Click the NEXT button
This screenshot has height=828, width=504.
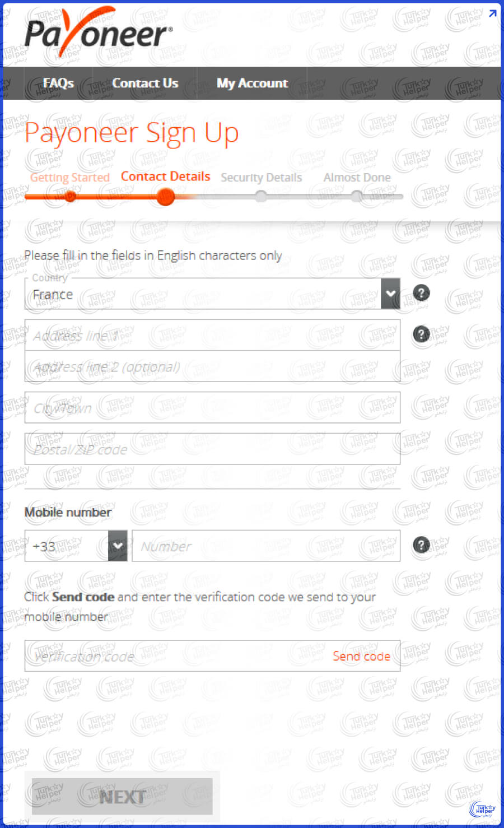point(122,797)
